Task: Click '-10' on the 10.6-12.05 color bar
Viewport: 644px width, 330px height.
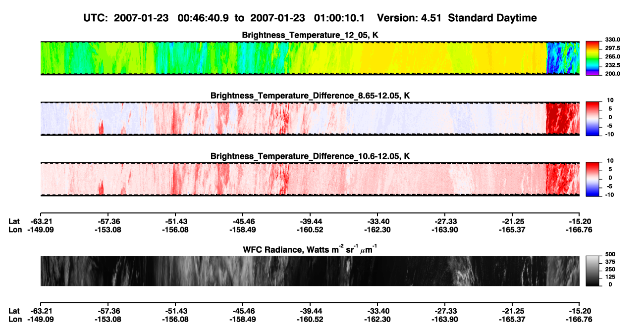Action: coord(610,194)
